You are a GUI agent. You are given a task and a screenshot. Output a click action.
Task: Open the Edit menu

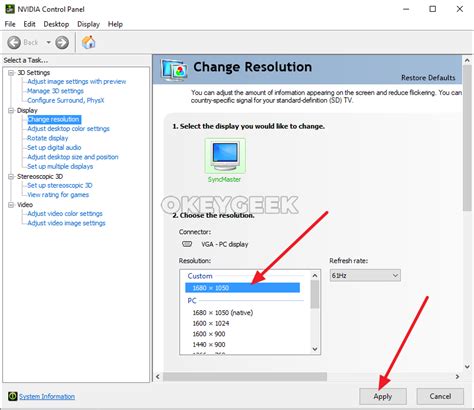click(x=29, y=24)
